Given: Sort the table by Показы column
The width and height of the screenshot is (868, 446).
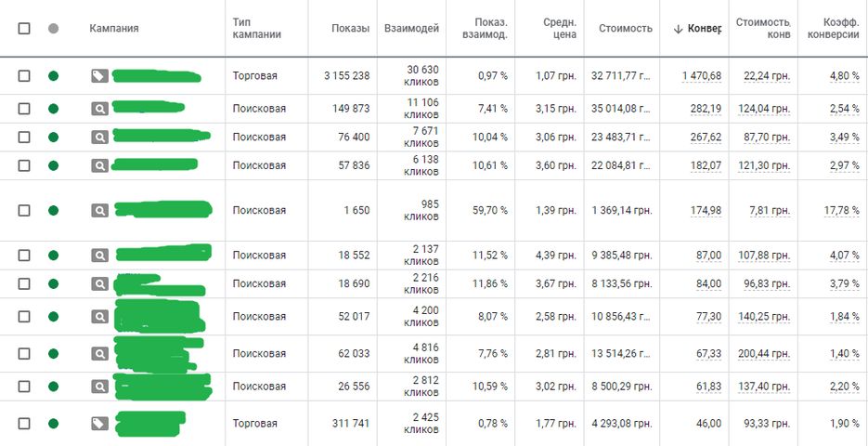Looking at the screenshot, I should coord(350,29).
